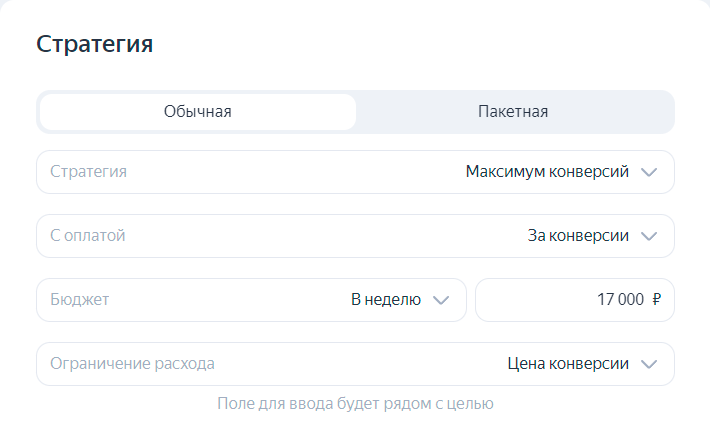710x429 pixels.
Task: Open the Цена конверсии limit selector
Action: click(568, 364)
